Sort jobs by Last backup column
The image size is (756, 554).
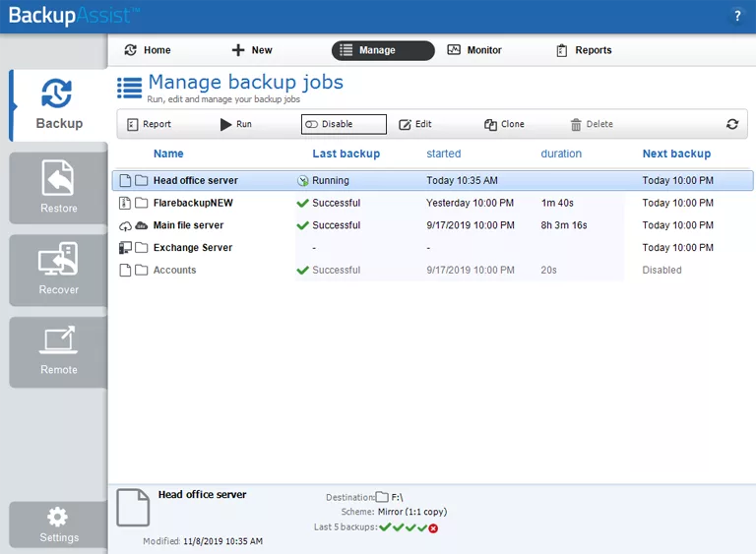point(346,154)
